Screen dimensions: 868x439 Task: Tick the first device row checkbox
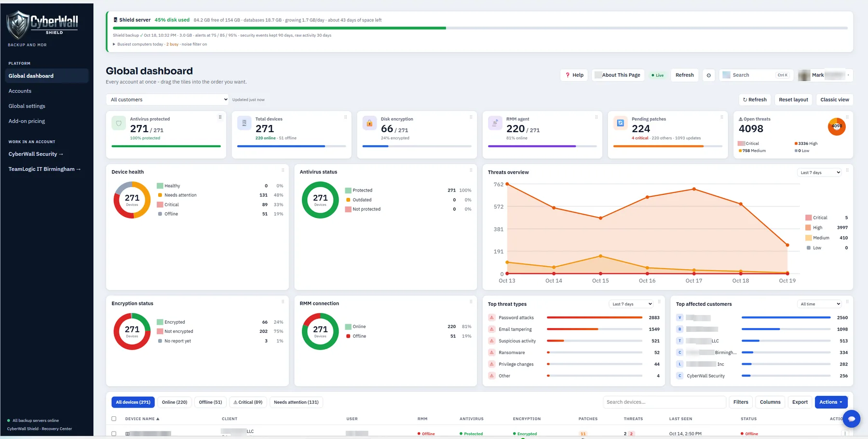[x=114, y=434]
